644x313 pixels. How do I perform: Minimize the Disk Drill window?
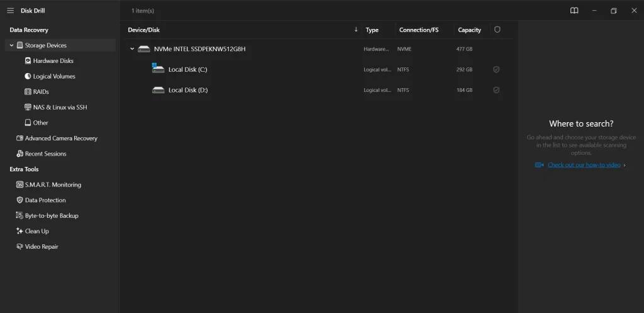[594, 11]
